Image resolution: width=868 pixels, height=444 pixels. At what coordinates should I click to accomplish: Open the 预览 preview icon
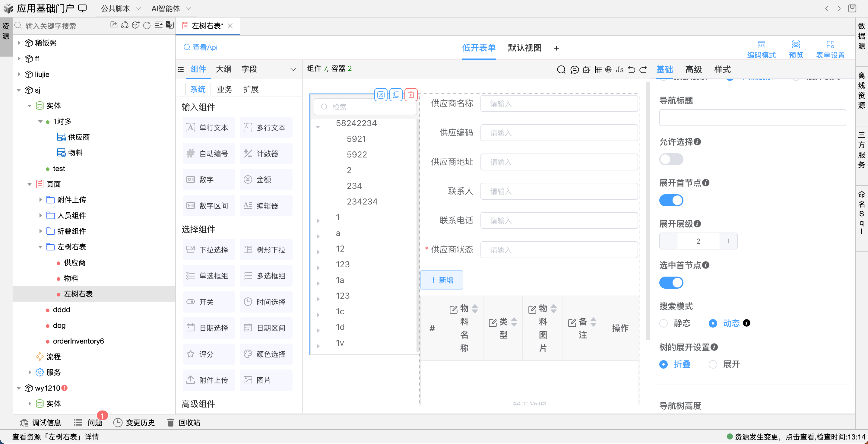796,45
